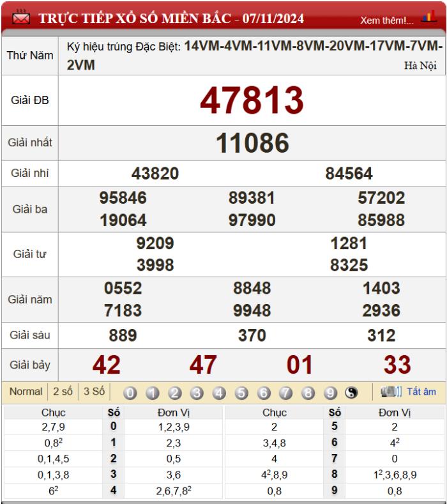
Task: Click Chục value 0,1,3,8 for row 3
Action: pyautogui.click(x=54, y=475)
